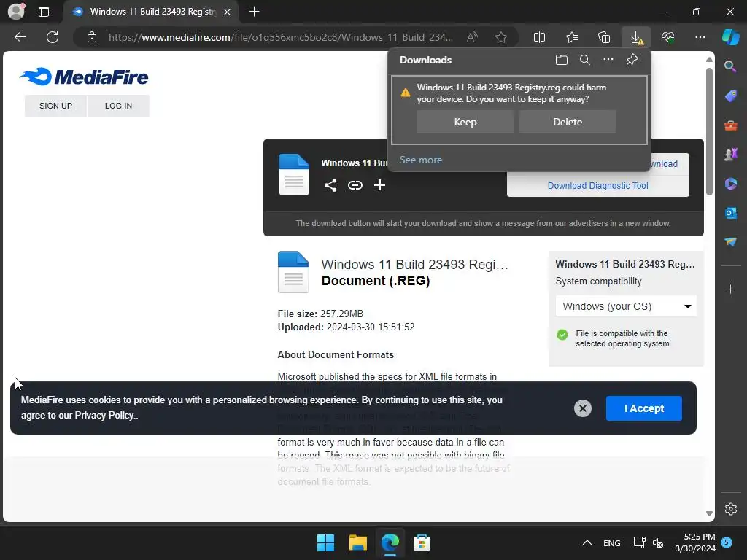
Task: Click the LOG IN button
Action: (x=119, y=106)
